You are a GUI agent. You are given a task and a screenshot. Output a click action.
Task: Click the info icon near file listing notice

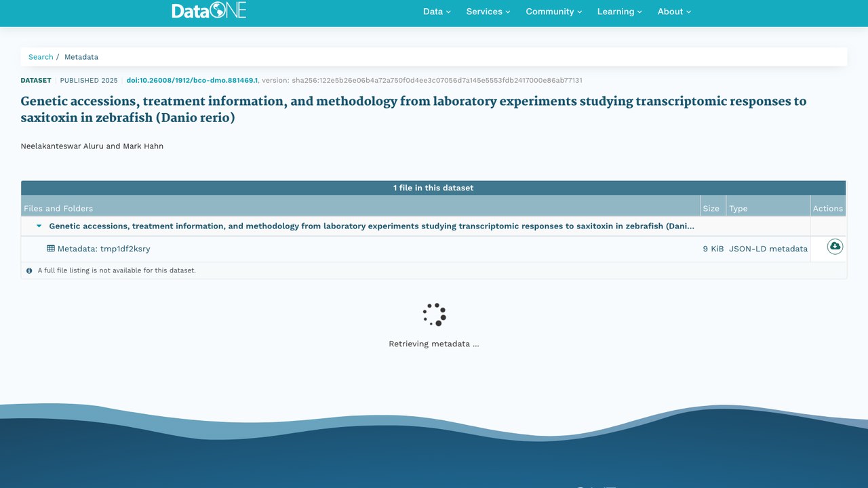[29, 270]
